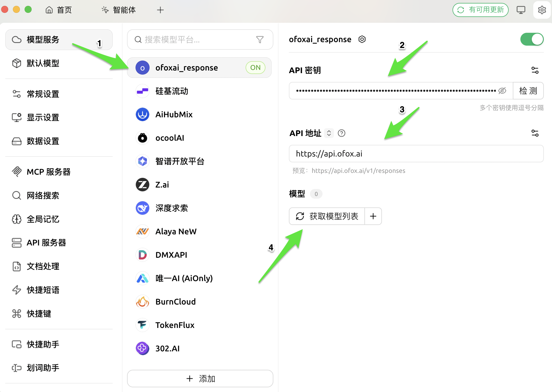The width and height of the screenshot is (552, 392).
Task: Switch to the 智能体 tab
Action: click(x=119, y=10)
